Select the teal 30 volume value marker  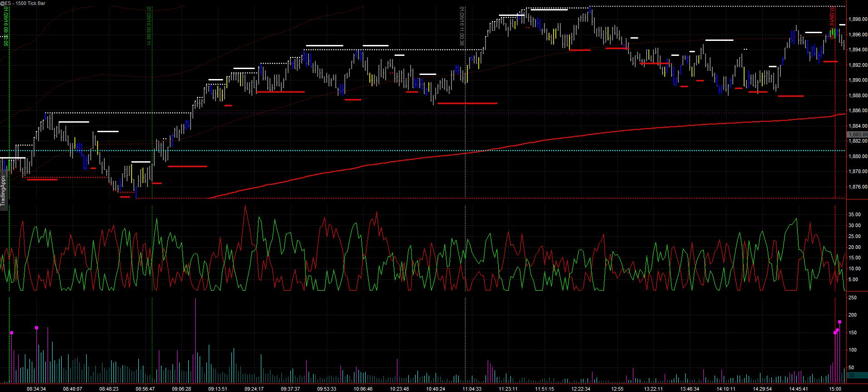point(852,375)
